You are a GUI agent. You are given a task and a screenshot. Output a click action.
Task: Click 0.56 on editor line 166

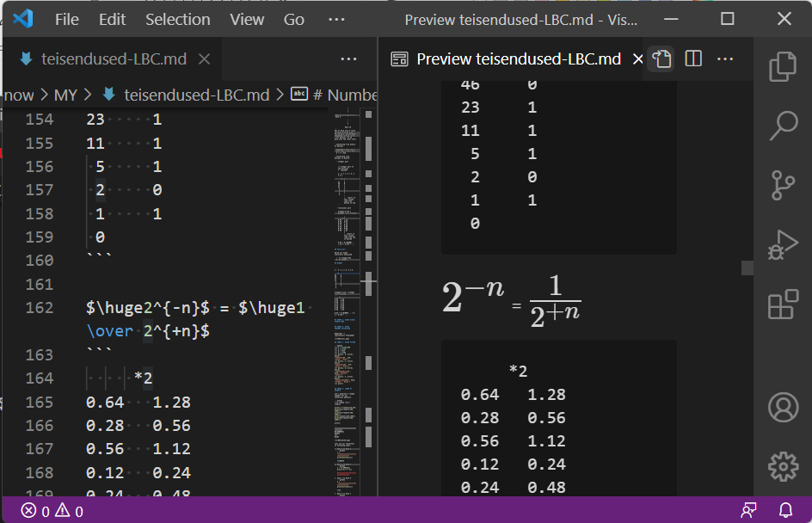(171, 426)
